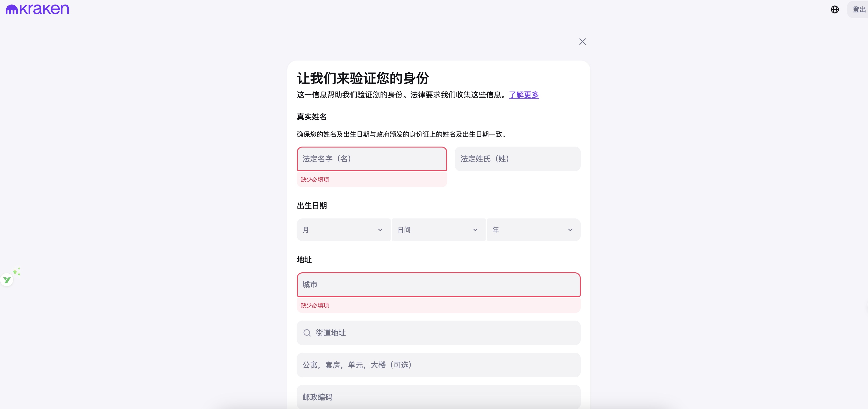This screenshot has height=409, width=868.
Task: Click chevron arrow of month selector
Action: point(380,230)
